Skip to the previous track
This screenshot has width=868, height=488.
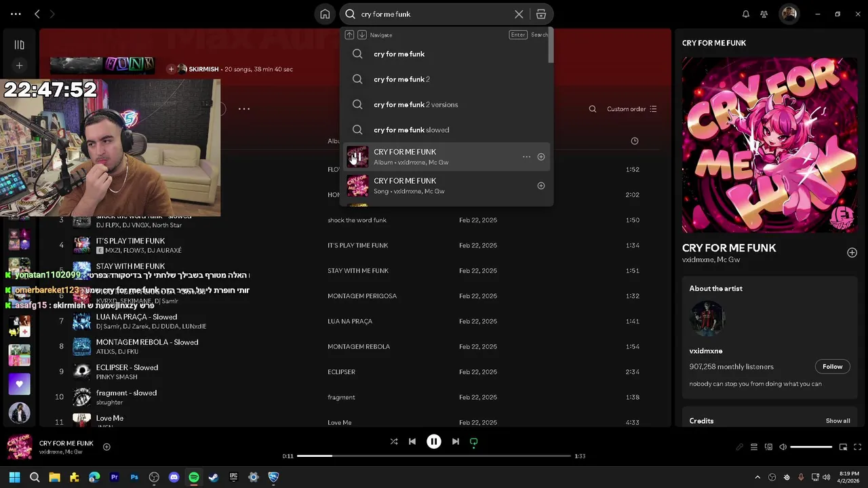coord(412,441)
